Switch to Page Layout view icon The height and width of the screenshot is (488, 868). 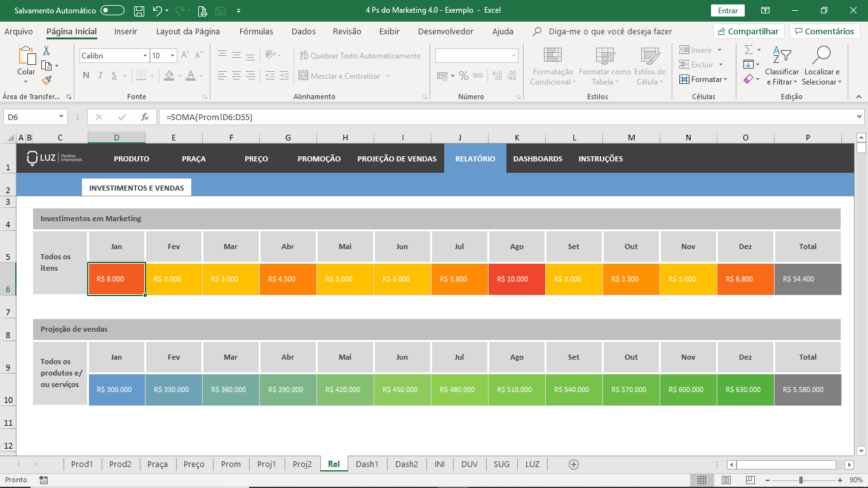pyautogui.click(x=726, y=480)
